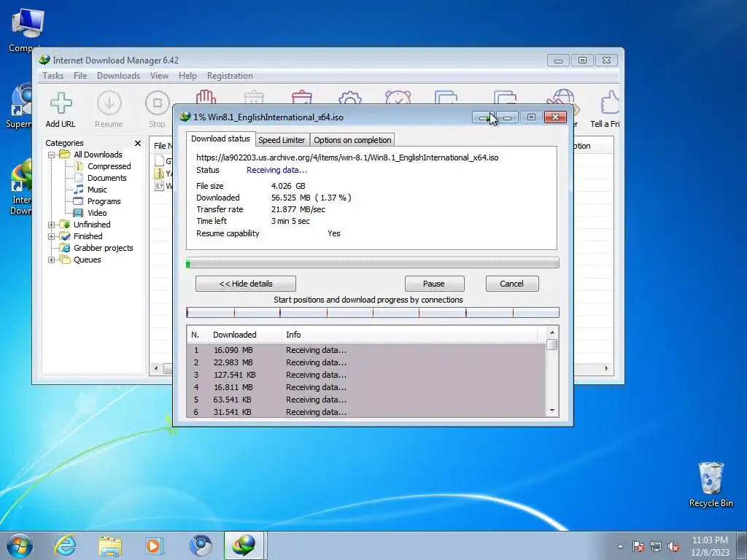Viewport: 747px width, 560px height.
Task: Click the network tray icon
Action: [x=656, y=547]
